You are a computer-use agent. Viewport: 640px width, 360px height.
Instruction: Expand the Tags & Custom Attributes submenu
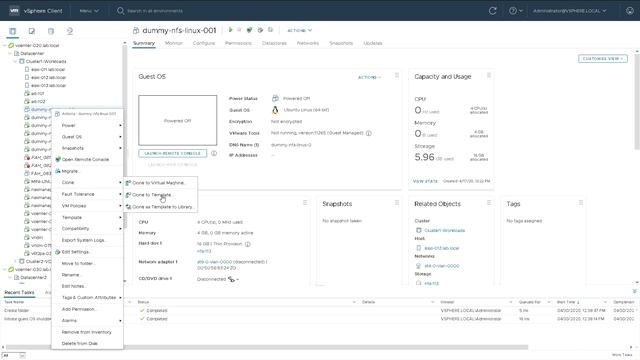coord(87,298)
